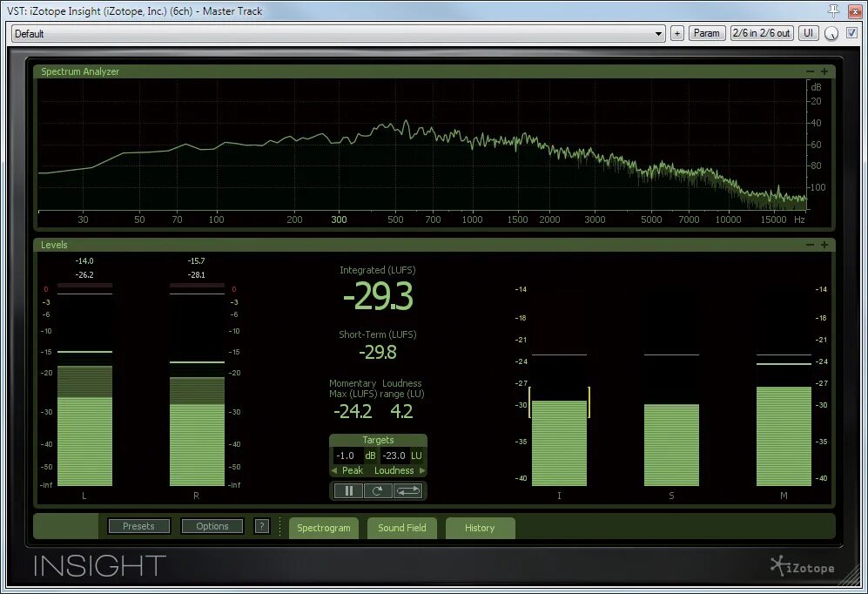The height and width of the screenshot is (594, 868).
Task: Click the left channel peak value -14.0
Action: tap(84, 260)
